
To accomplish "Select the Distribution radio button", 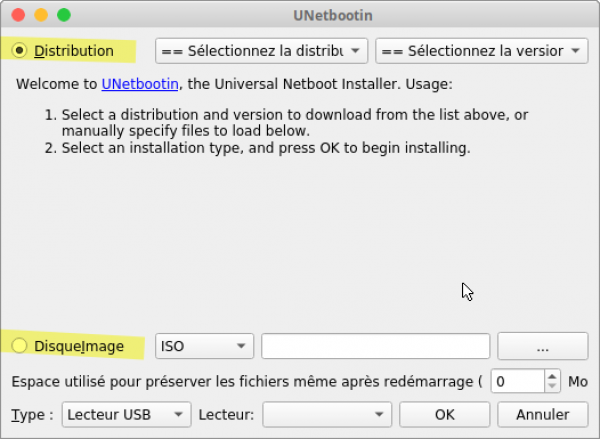I will coord(20,50).
